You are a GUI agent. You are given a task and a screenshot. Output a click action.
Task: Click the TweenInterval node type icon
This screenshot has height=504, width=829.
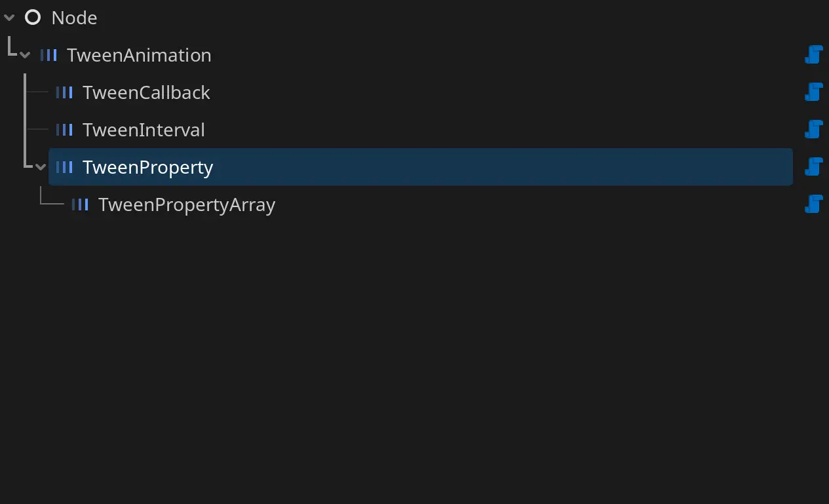[64, 130]
